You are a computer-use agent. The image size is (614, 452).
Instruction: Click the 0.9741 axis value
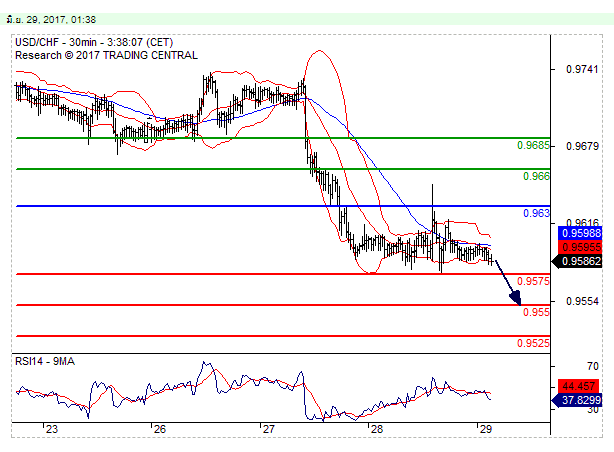[x=582, y=69]
